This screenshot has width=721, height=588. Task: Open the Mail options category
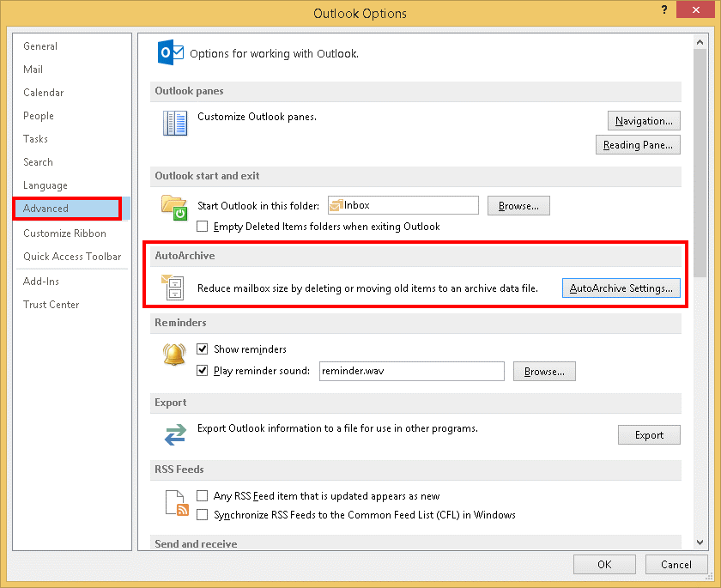pyautogui.click(x=71, y=70)
